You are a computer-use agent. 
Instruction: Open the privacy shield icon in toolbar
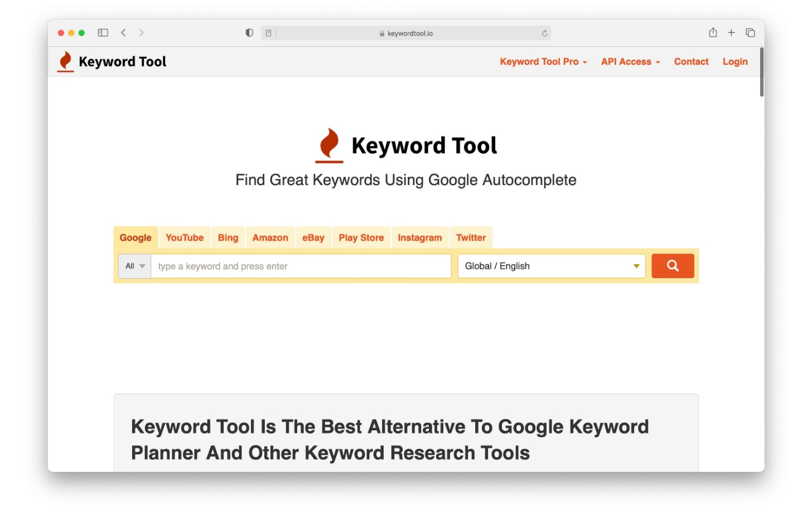pyautogui.click(x=249, y=33)
